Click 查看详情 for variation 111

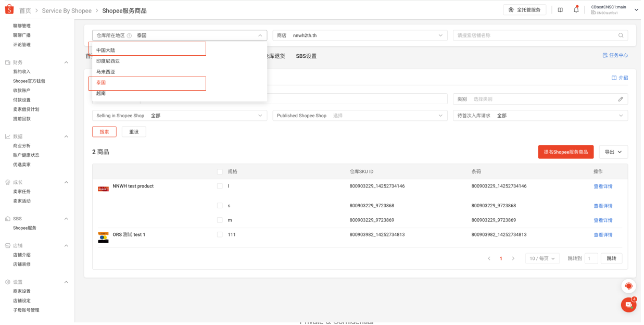[x=603, y=235]
